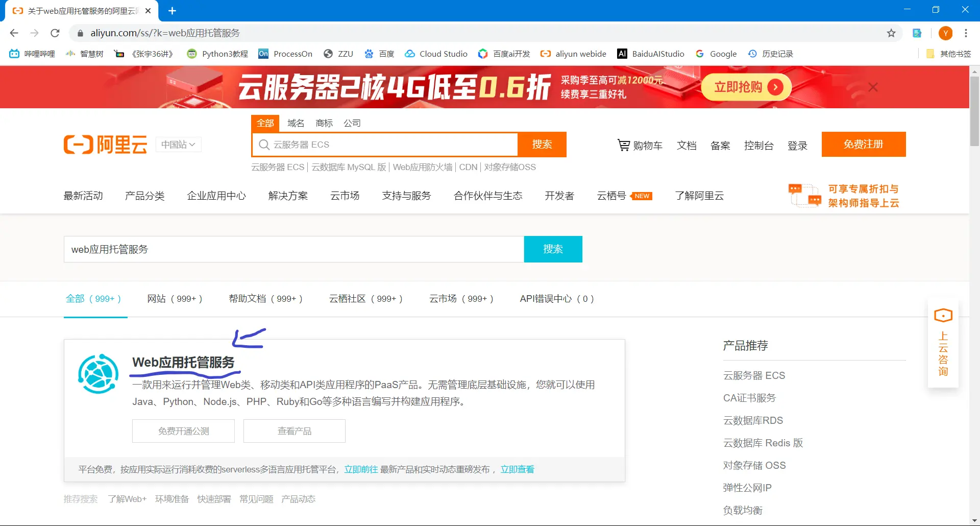The image size is (980, 526).
Task: Open the 百度 bookmark
Action: (379, 54)
